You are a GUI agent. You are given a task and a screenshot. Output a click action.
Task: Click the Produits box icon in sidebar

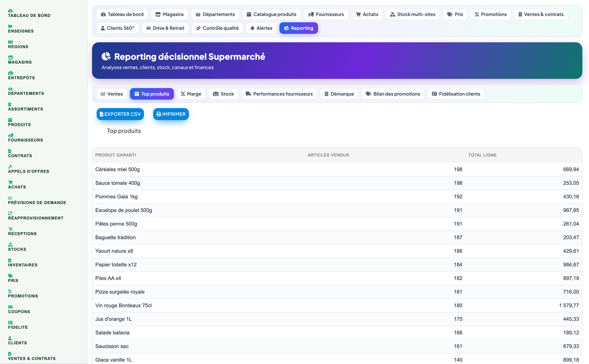(x=10, y=120)
